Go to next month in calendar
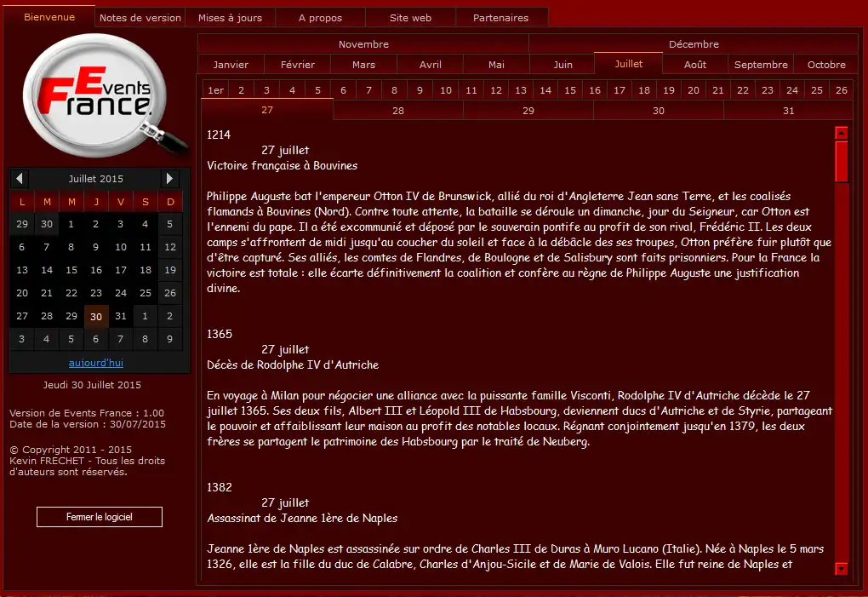 169,178
